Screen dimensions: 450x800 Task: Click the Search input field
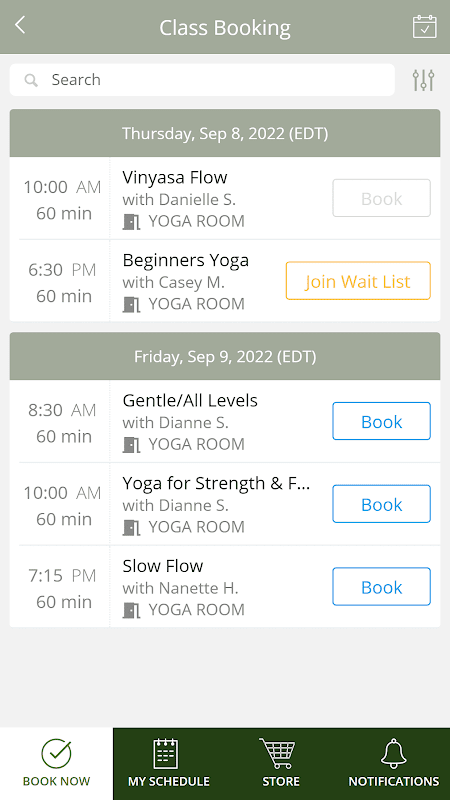(x=202, y=80)
